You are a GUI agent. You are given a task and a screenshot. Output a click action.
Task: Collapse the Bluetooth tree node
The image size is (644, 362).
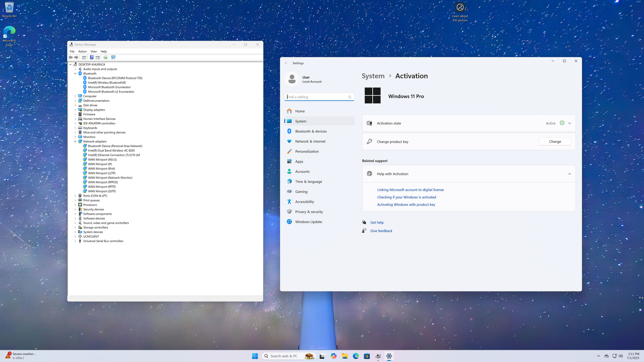coord(75,74)
